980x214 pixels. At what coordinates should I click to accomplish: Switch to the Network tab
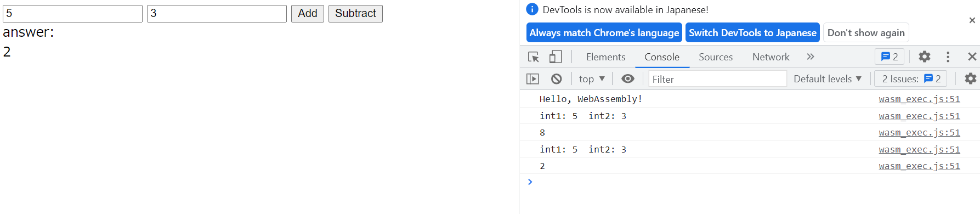coord(771,57)
